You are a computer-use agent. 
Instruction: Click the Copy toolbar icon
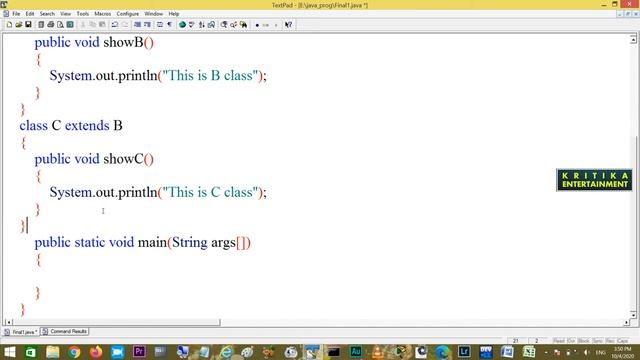[x=93, y=25]
